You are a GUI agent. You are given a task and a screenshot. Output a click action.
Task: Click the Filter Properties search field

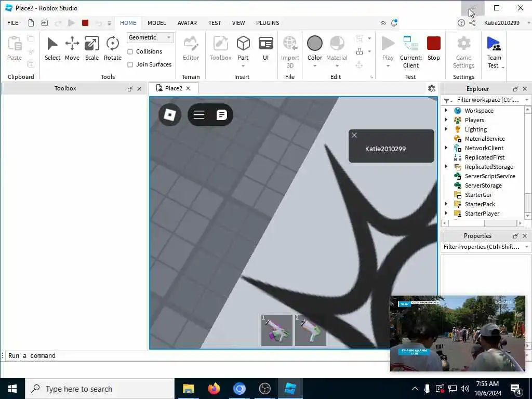click(482, 247)
